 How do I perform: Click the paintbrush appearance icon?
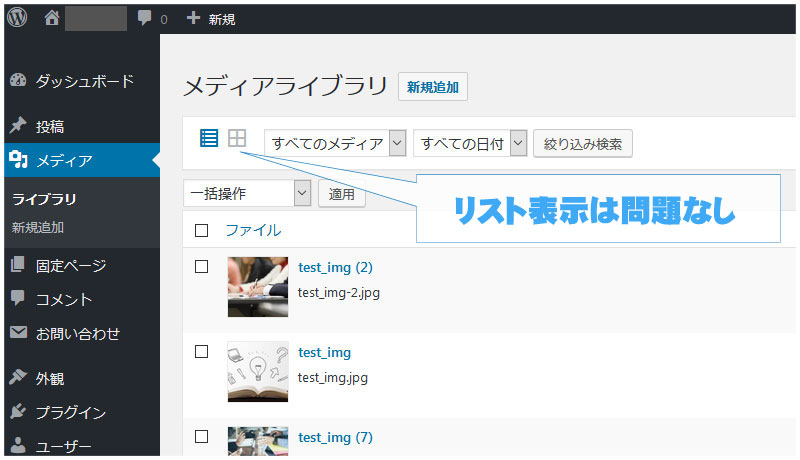[18, 377]
